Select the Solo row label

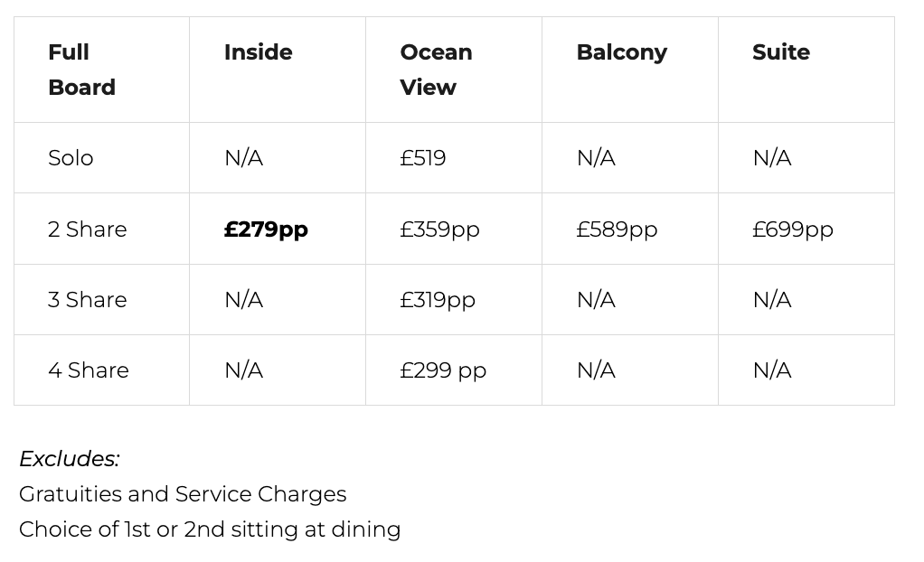tap(71, 158)
